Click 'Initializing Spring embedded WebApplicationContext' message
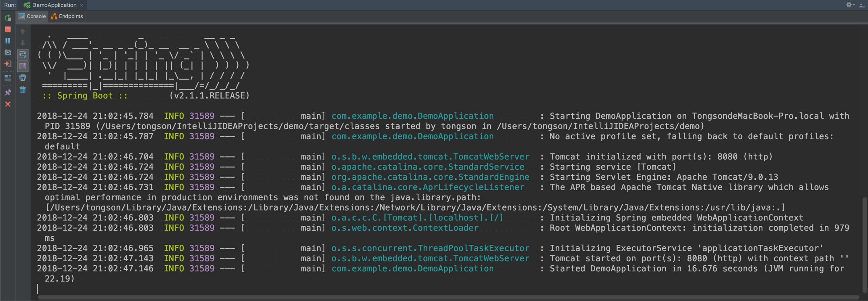Viewport: 868px width, 301px height. tap(677, 218)
